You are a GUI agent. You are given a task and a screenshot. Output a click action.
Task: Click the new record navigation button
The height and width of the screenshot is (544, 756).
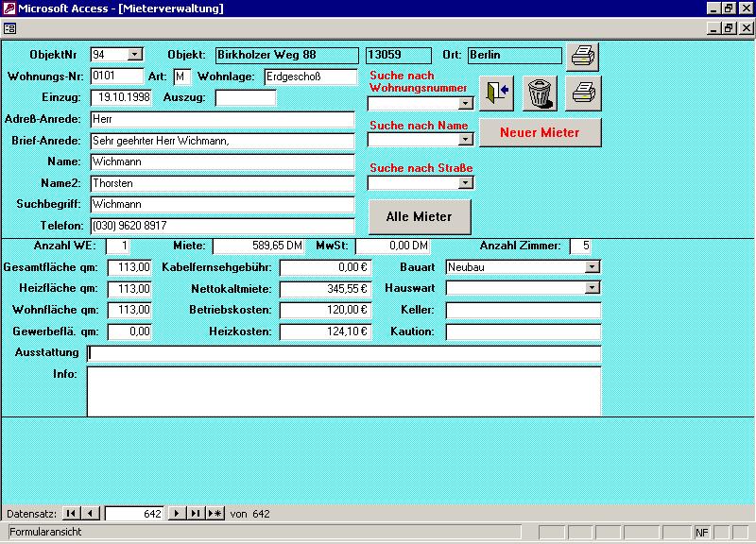pos(215,513)
